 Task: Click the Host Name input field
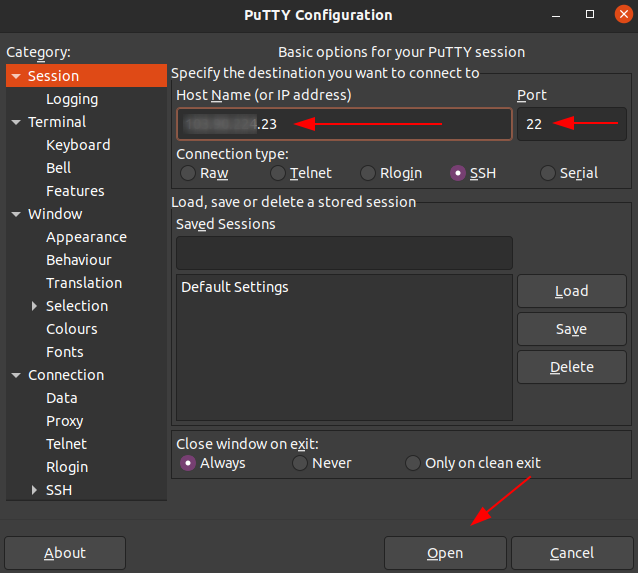pos(344,124)
